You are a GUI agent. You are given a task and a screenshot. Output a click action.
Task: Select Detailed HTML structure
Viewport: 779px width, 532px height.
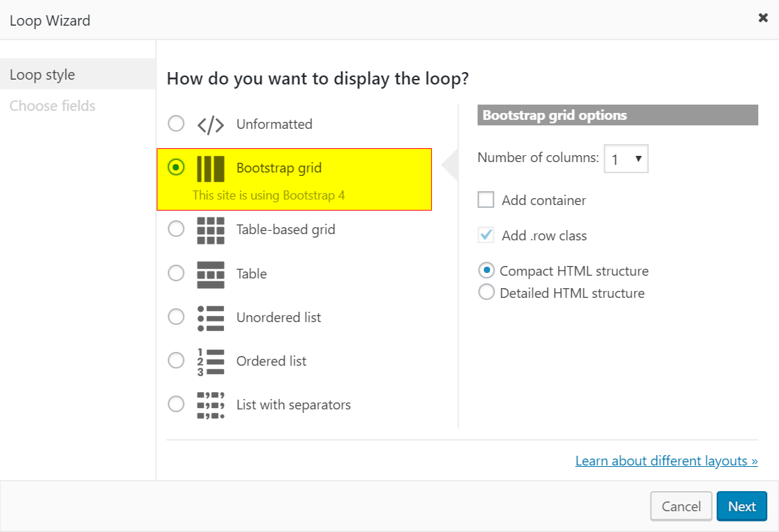click(x=486, y=292)
